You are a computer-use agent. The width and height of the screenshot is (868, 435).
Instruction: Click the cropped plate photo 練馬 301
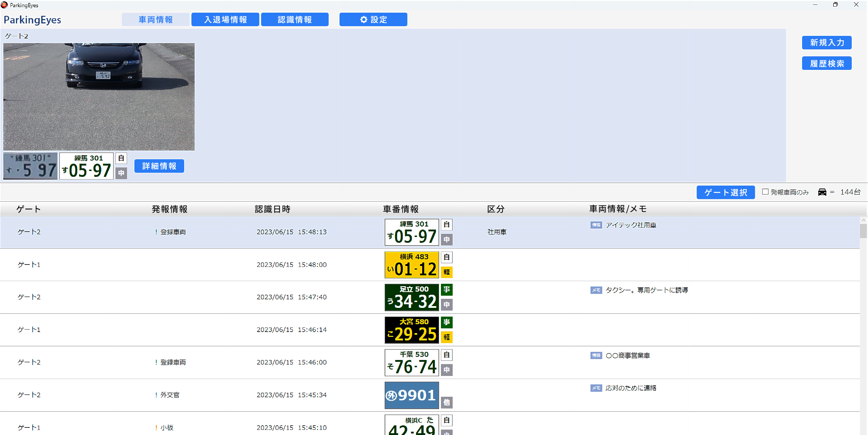click(x=30, y=166)
